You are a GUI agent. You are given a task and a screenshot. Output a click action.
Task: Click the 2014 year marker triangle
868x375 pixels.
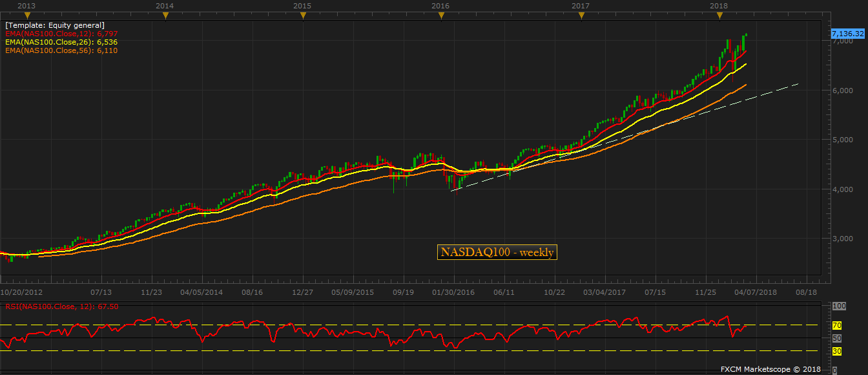coord(165,16)
